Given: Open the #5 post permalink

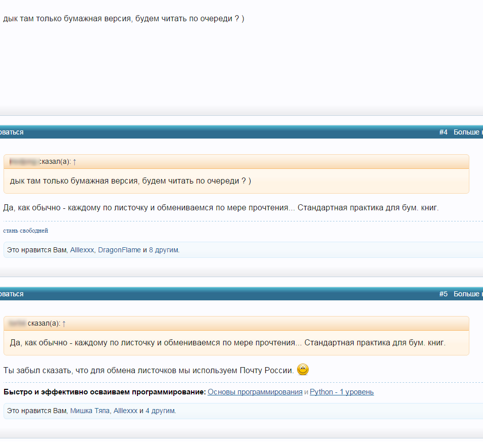Looking at the screenshot, I should click(443, 294).
